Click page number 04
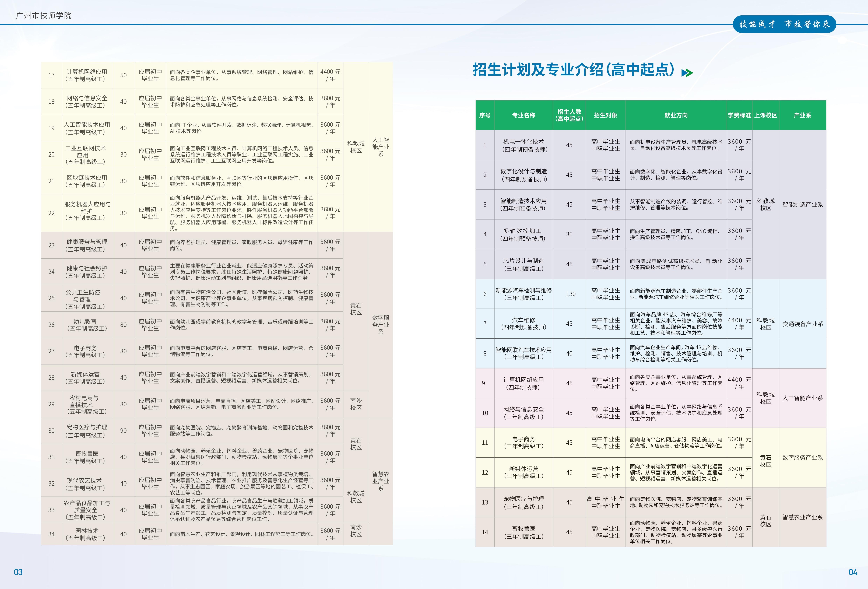Screen dimensions: 868x589 (853, 572)
